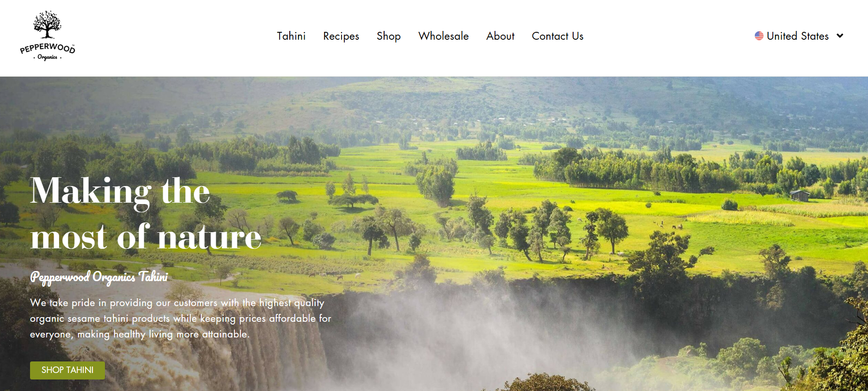The width and height of the screenshot is (868, 391).
Task: Click the PEPPERWOOD wordmark text under the tree
Action: (47, 48)
